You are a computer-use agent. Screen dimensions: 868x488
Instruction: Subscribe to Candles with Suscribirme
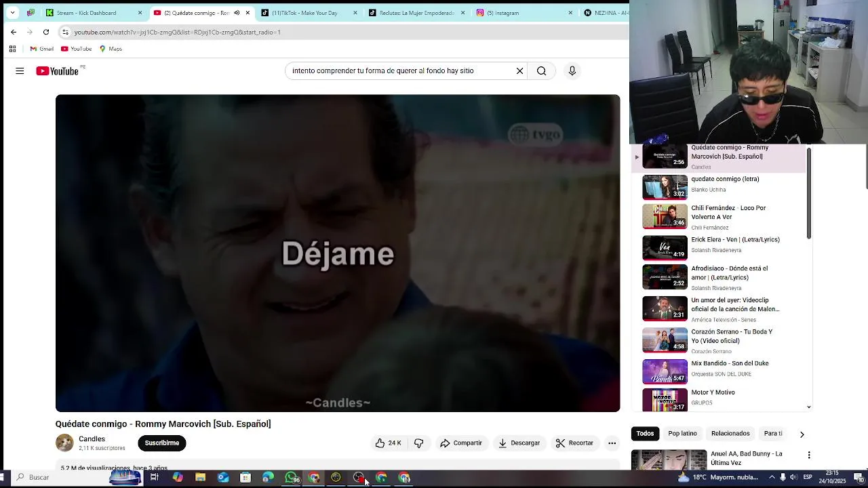coord(161,443)
